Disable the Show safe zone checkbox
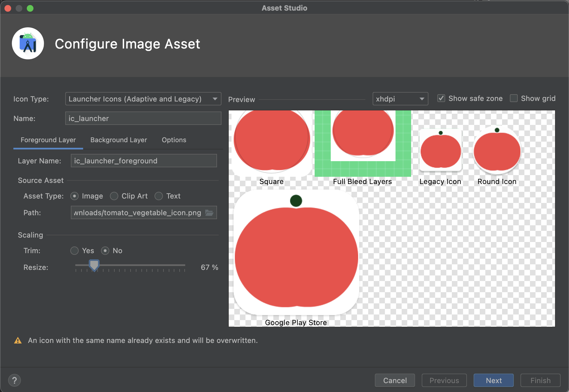 pyautogui.click(x=441, y=98)
